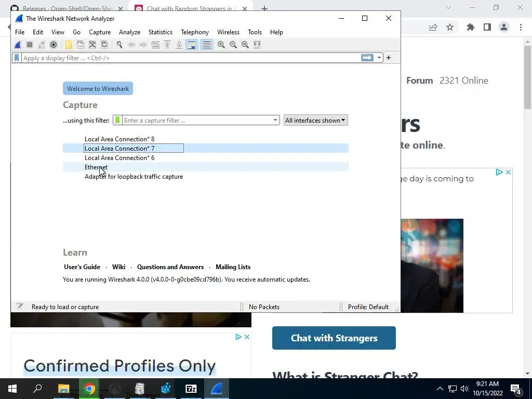Toggle auto-scroll during live capture
Screen dimensions: 532x399
(192, 45)
